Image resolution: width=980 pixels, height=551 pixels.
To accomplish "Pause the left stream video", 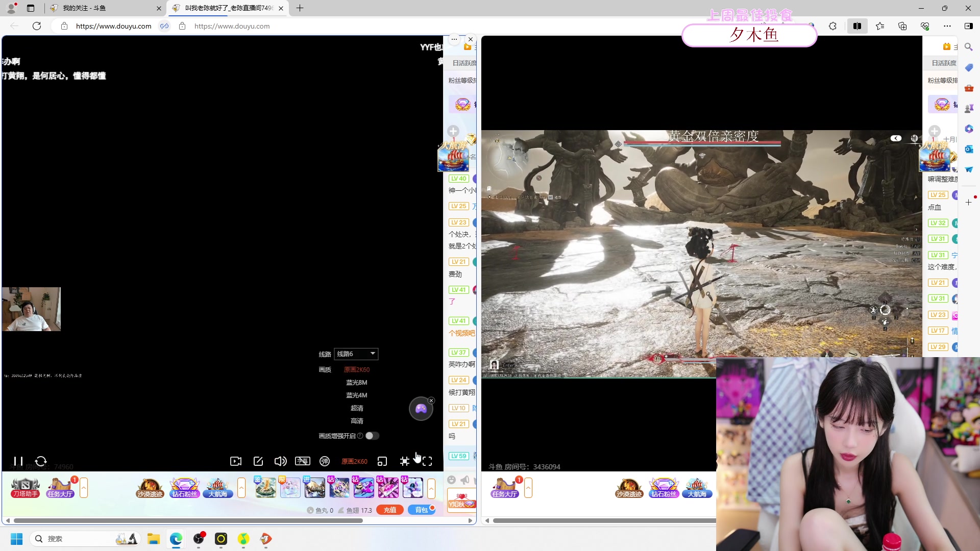I will [x=18, y=461].
